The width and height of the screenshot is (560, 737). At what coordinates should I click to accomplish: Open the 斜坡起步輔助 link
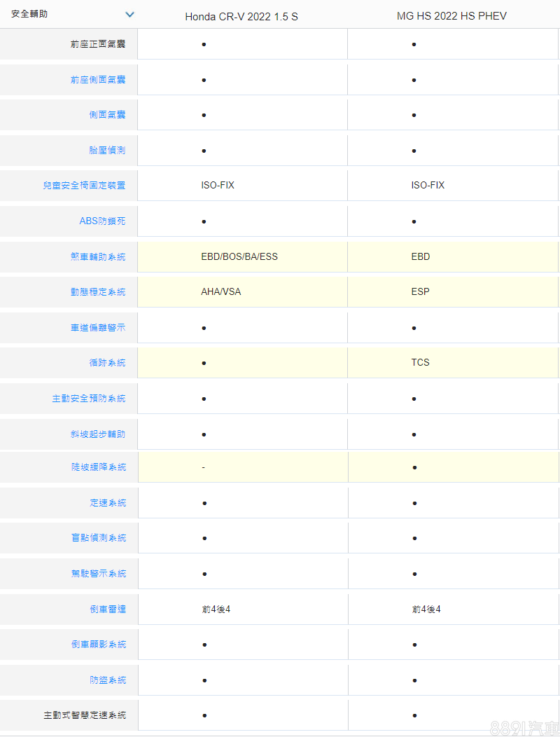coord(98,434)
